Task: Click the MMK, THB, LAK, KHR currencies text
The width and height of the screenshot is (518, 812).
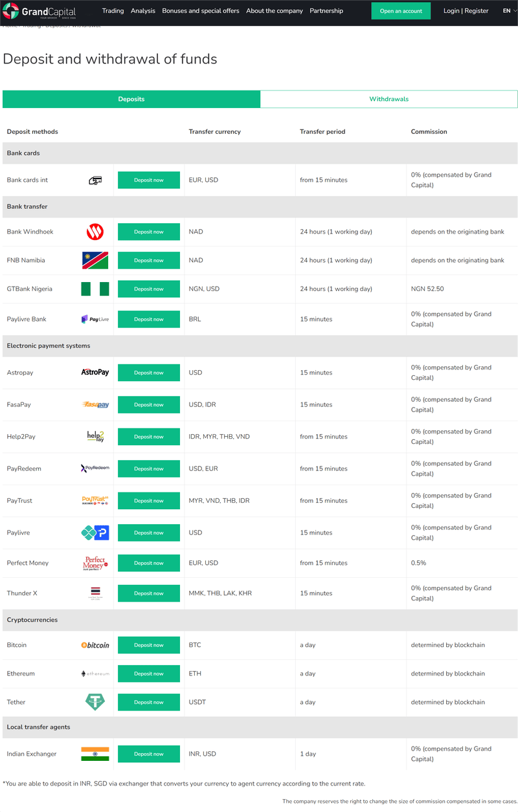Action: (x=220, y=593)
